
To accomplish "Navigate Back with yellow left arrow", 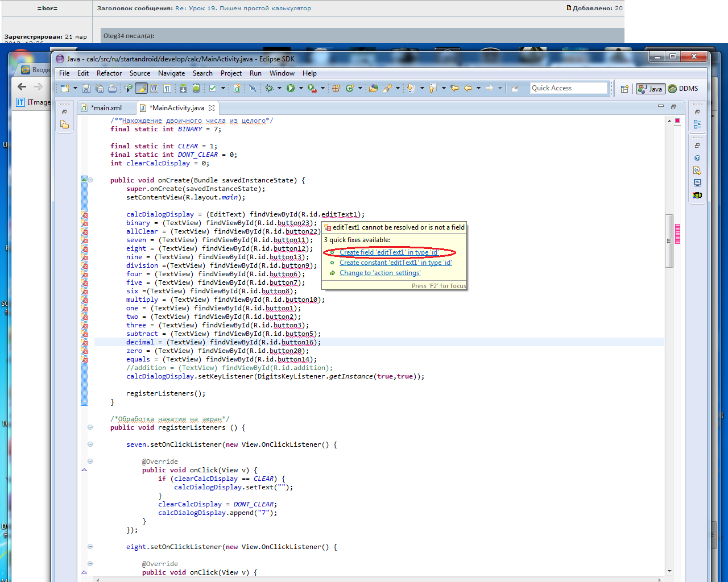I will tap(468, 88).
